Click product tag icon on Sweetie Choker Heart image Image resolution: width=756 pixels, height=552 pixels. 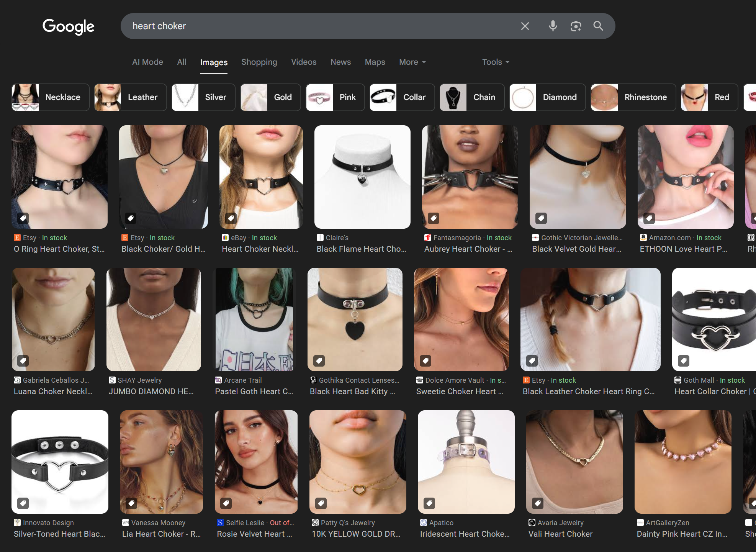(425, 361)
